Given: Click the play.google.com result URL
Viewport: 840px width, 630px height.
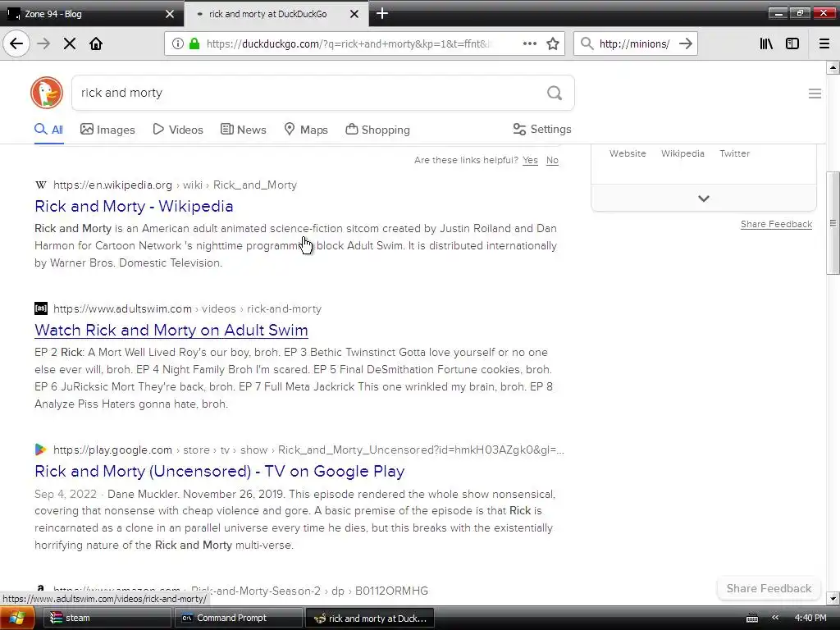Looking at the screenshot, I should tap(308, 450).
